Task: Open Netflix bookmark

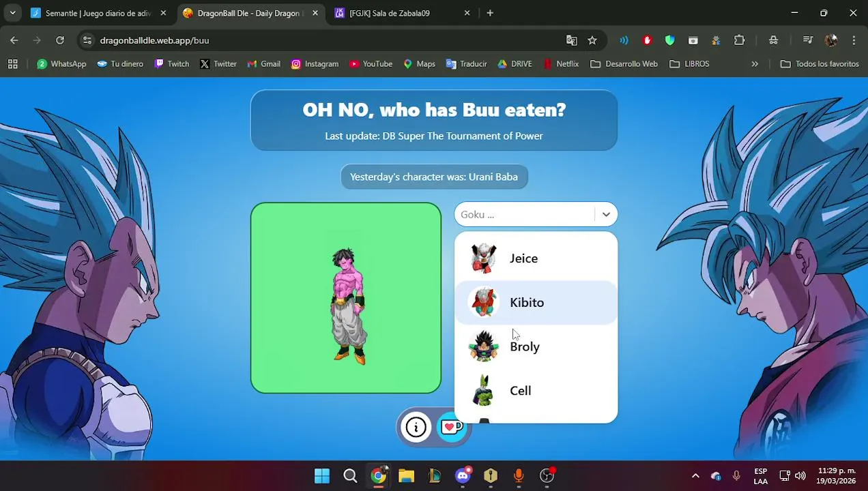Action: 561,64
